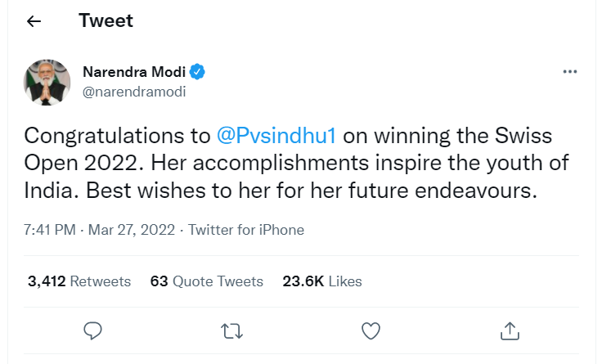Click the share upload icon
This screenshot has width=611, height=364.
click(510, 330)
